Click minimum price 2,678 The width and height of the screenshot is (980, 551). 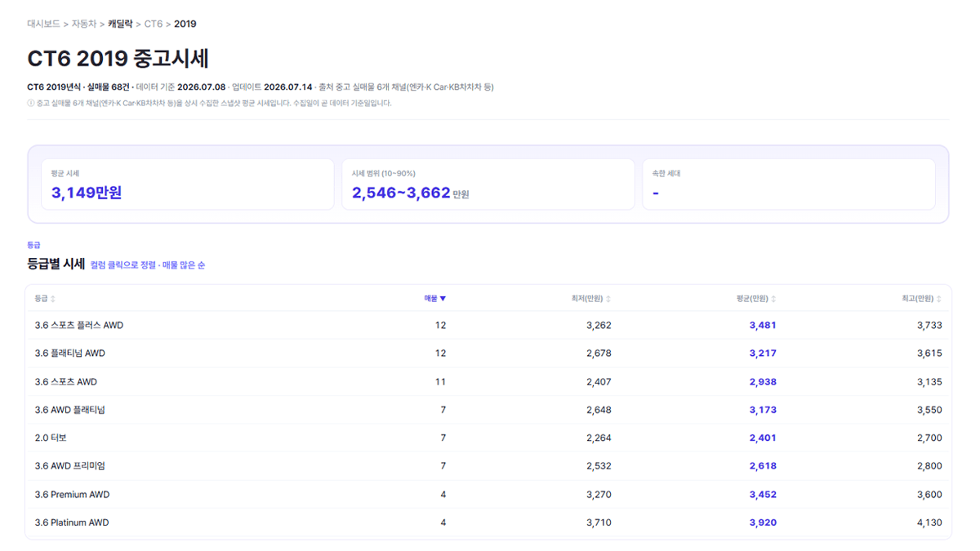[599, 353]
